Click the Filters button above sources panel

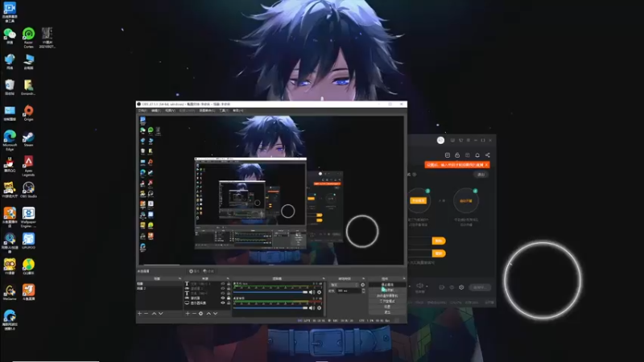point(209,271)
